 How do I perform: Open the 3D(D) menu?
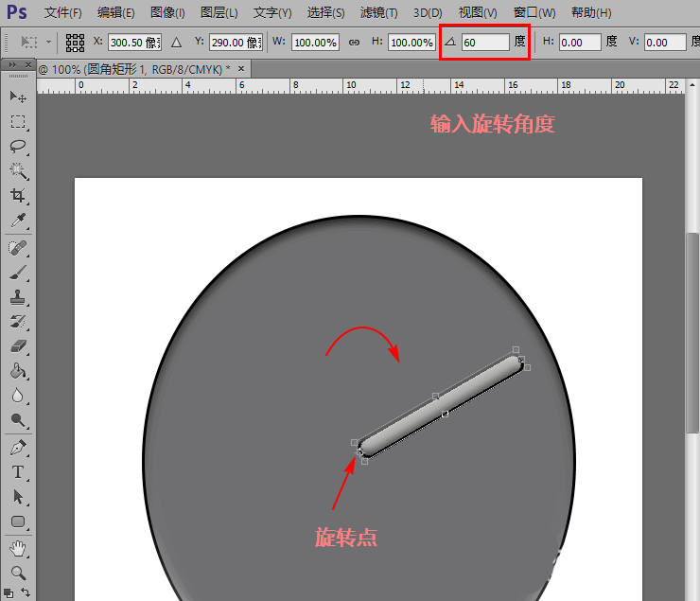point(428,12)
